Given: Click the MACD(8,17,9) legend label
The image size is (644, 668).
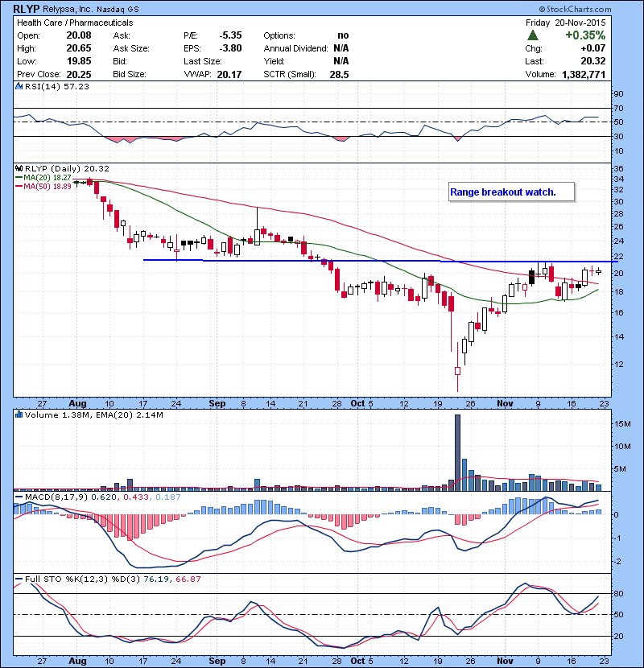Looking at the screenshot, I should point(56,497).
